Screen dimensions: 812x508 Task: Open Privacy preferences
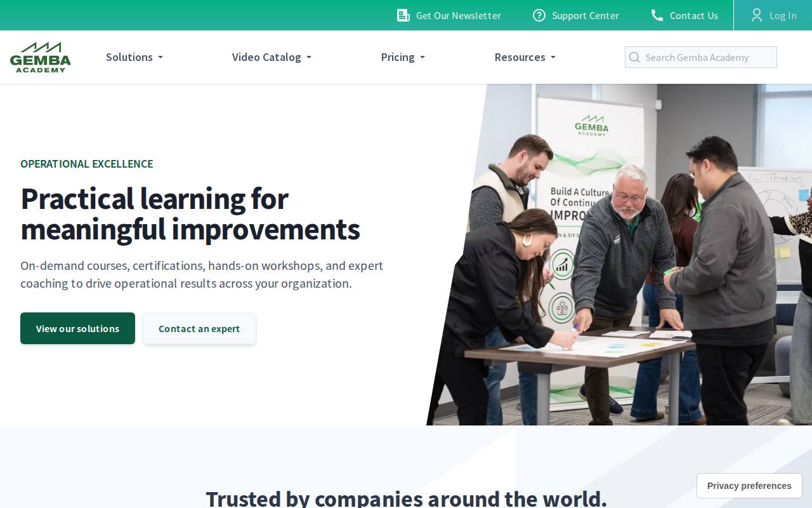(x=749, y=486)
